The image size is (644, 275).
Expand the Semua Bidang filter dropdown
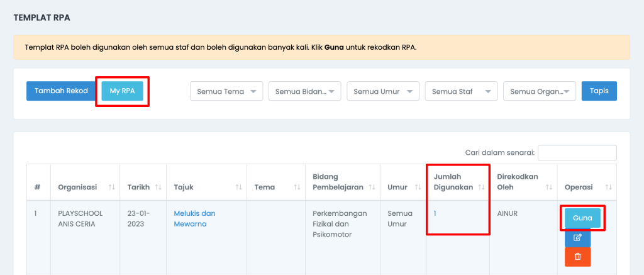click(x=305, y=91)
